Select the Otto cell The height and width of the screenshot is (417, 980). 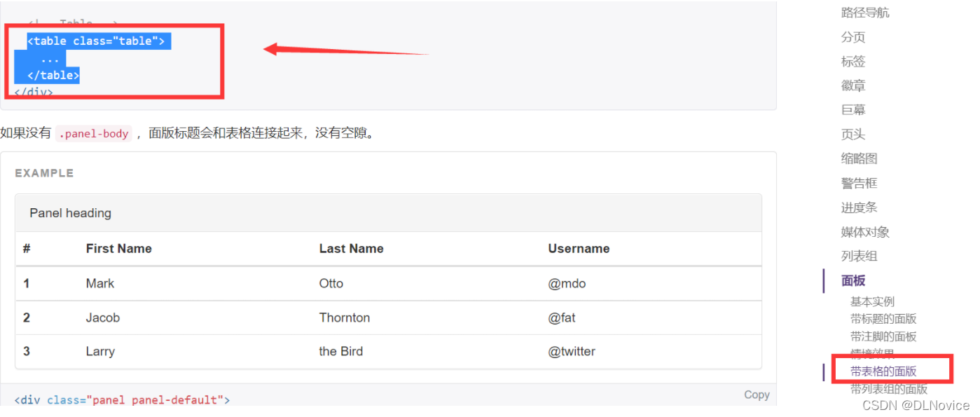click(x=331, y=284)
